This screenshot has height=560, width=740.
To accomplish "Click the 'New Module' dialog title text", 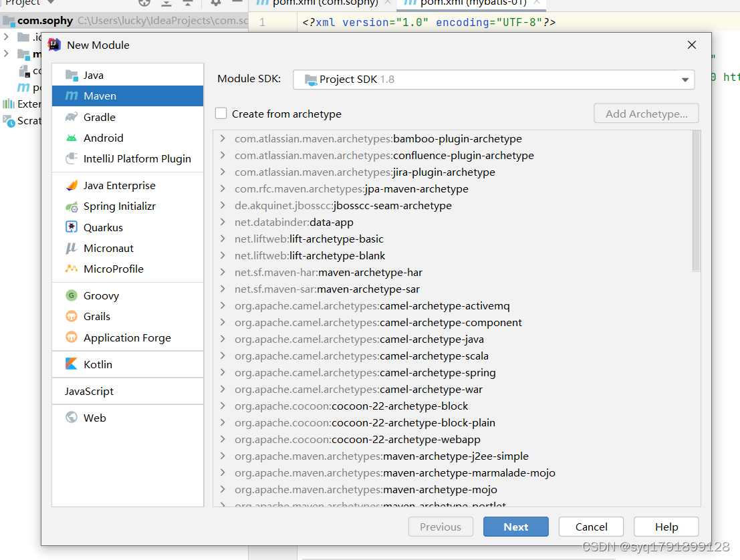I will tap(98, 45).
